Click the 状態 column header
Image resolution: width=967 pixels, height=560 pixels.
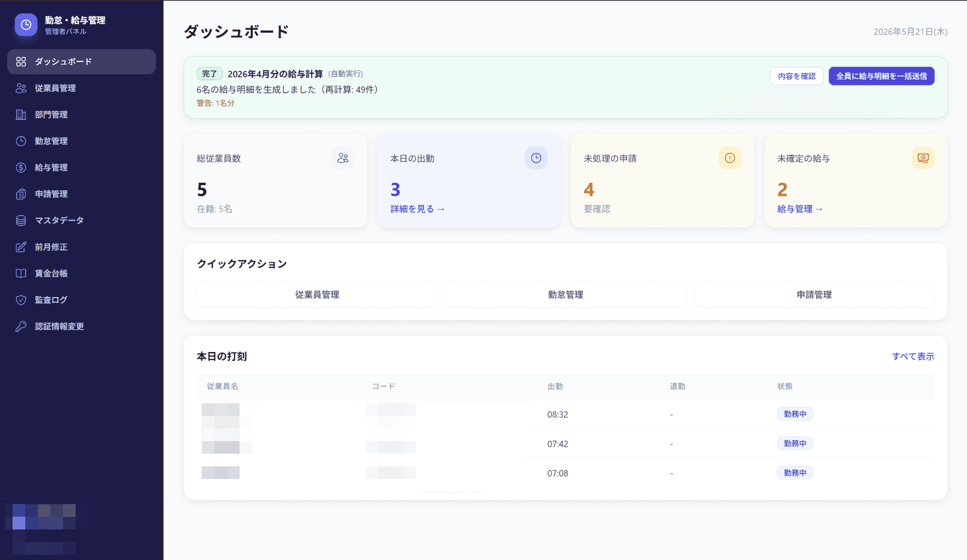click(785, 386)
